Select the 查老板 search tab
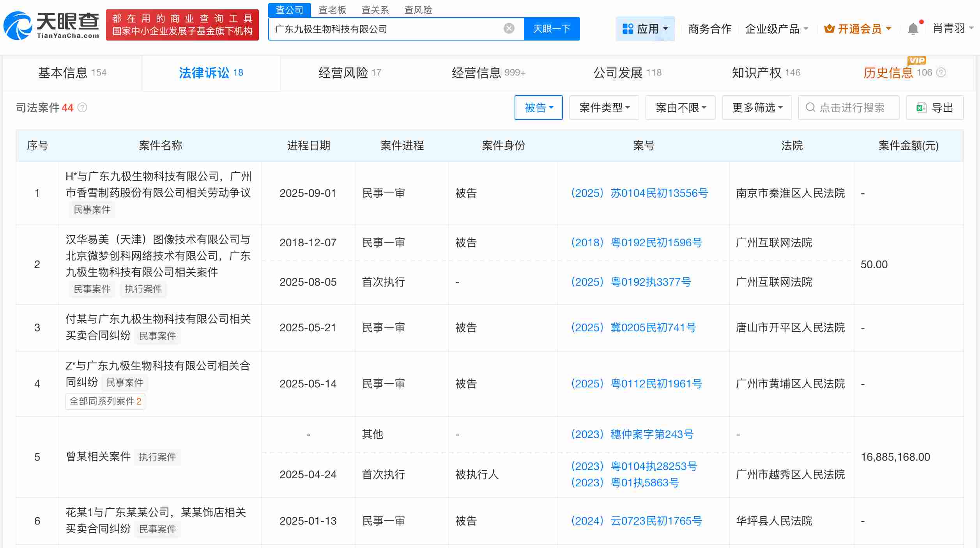The width and height of the screenshot is (980, 548). 332,10
